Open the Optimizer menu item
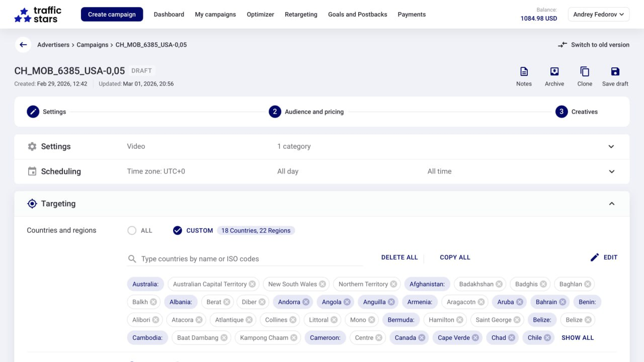Screen dimensions: 644x362 [x=260, y=14]
